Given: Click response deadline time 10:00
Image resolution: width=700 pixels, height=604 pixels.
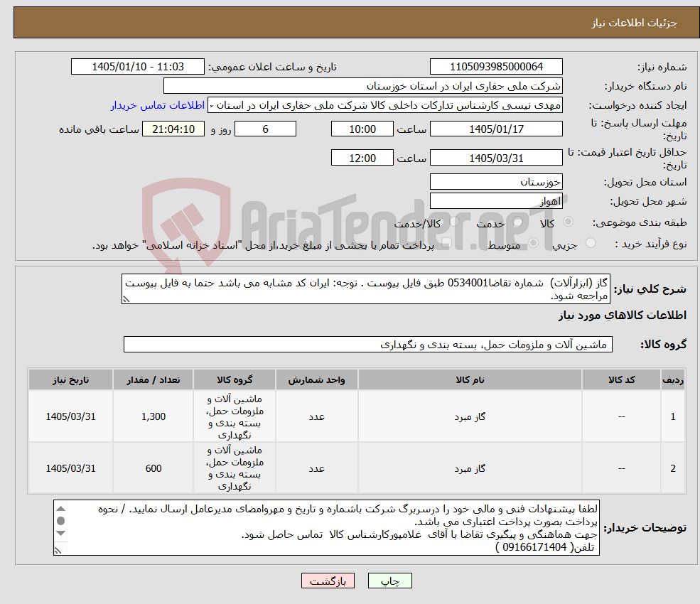Looking at the screenshot, I should pos(362,129).
